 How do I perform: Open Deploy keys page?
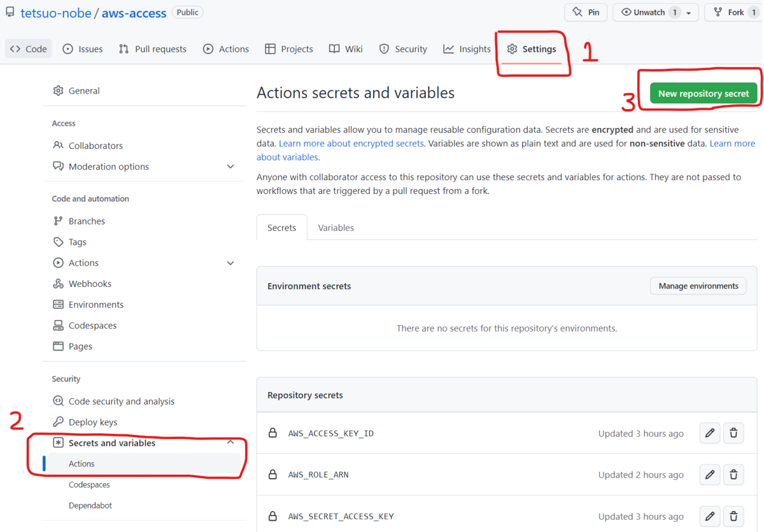[93, 422]
